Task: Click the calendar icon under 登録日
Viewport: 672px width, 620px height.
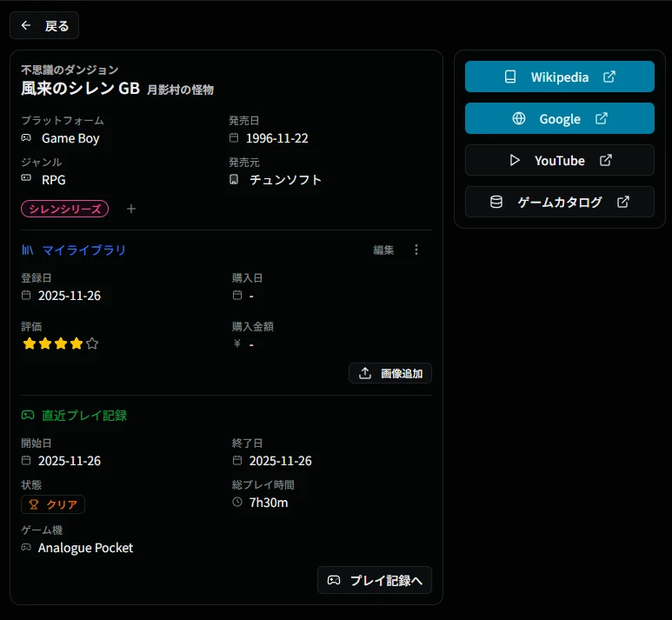Action: click(26, 295)
